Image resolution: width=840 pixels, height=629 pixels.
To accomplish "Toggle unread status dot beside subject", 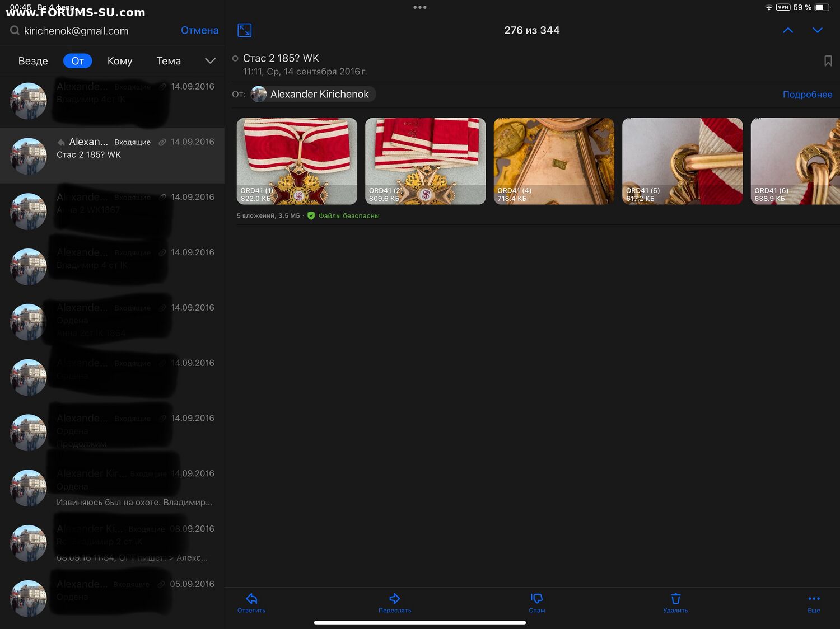I will tap(235, 58).
